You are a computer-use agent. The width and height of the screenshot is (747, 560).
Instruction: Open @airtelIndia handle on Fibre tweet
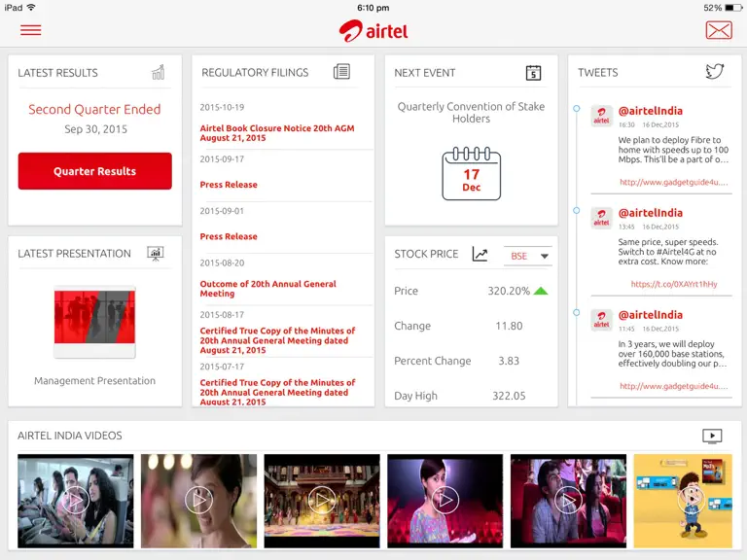(x=651, y=111)
